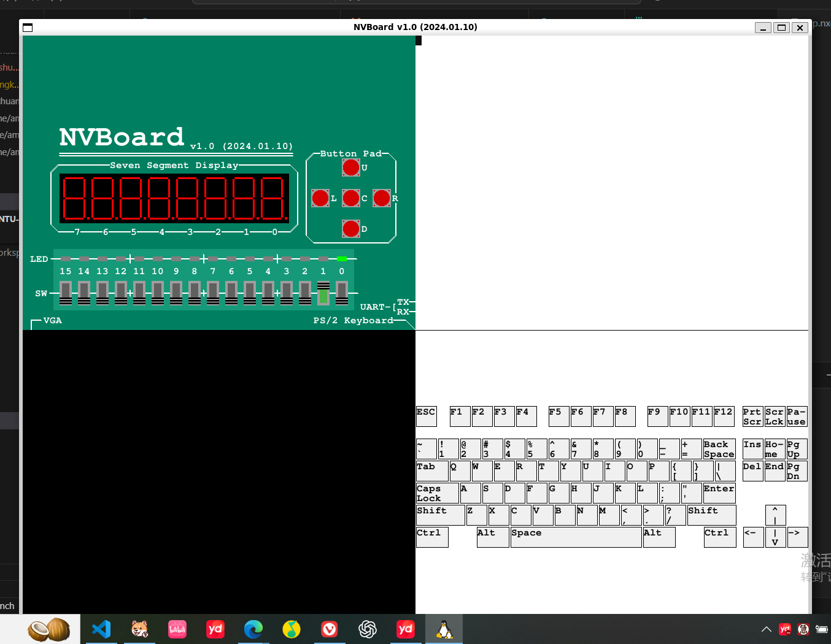This screenshot has width=831, height=644.
Task: Click the right Alt key
Action: [x=659, y=537]
